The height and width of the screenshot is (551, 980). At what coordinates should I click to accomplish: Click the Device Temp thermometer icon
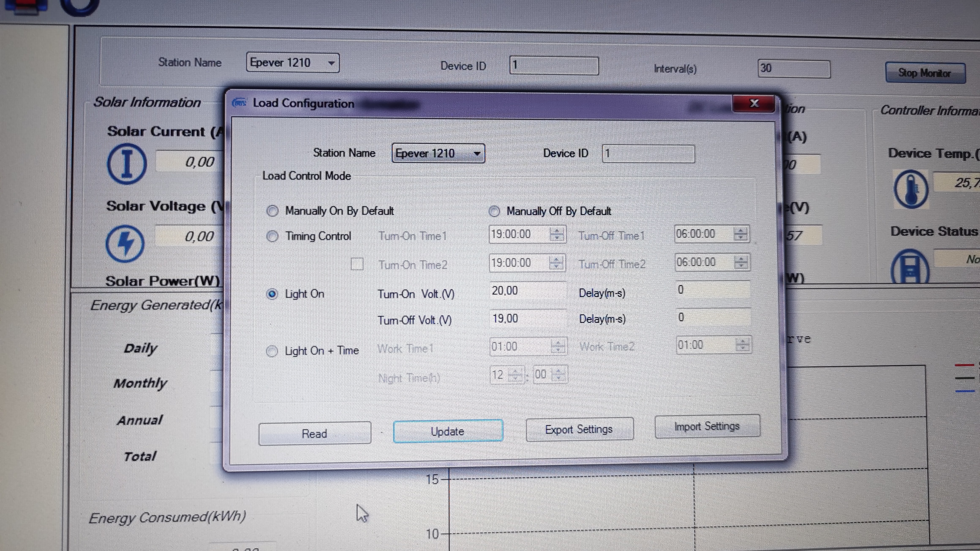click(x=911, y=189)
